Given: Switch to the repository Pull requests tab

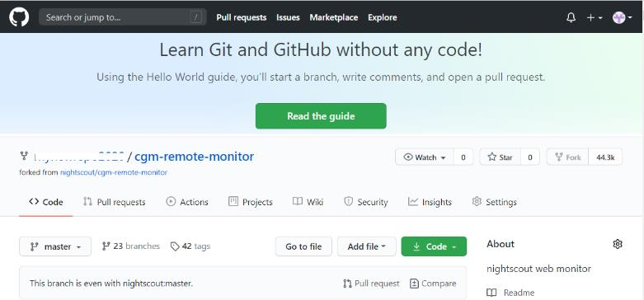Looking at the screenshot, I should pyautogui.click(x=114, y=202).
